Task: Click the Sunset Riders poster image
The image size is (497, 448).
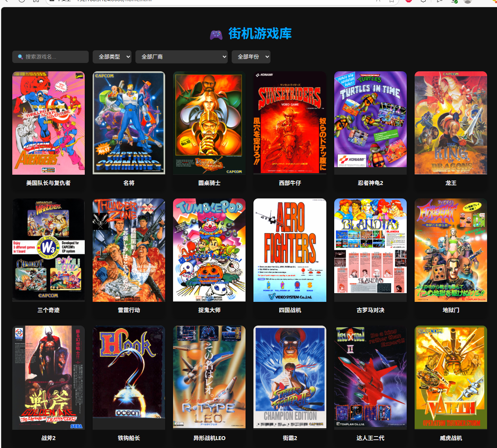Action: [290, 123]
